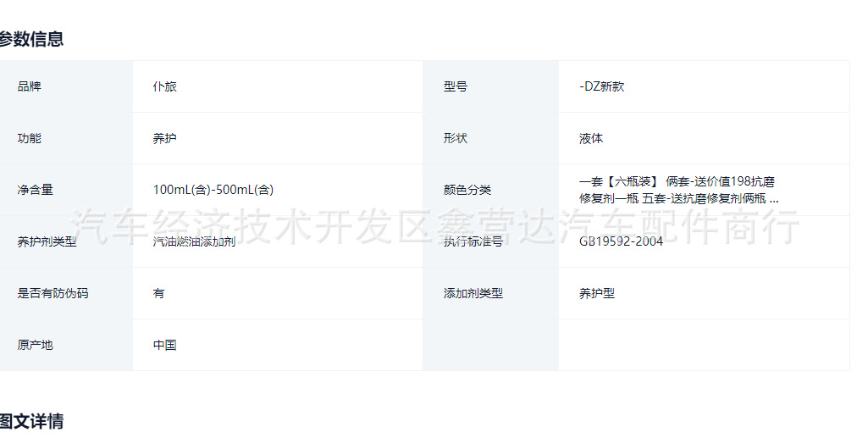Select the 汽油燃油添加剂 value
The width and height of the screenshot is (868, 438).
[194, 241]
